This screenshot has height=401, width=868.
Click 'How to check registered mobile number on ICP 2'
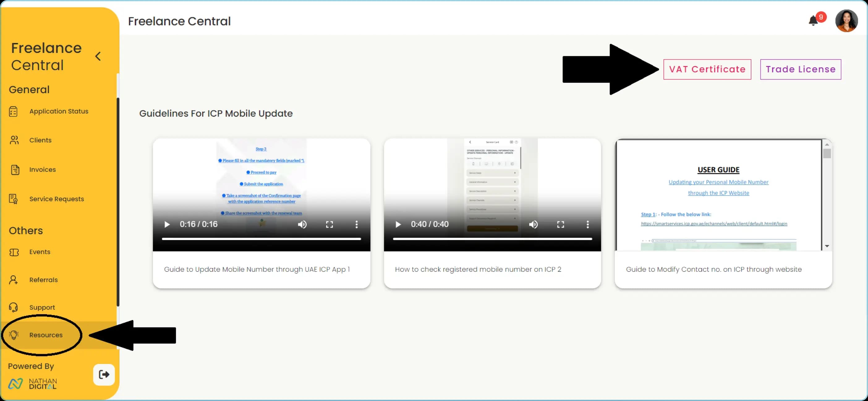pos(478,269)
